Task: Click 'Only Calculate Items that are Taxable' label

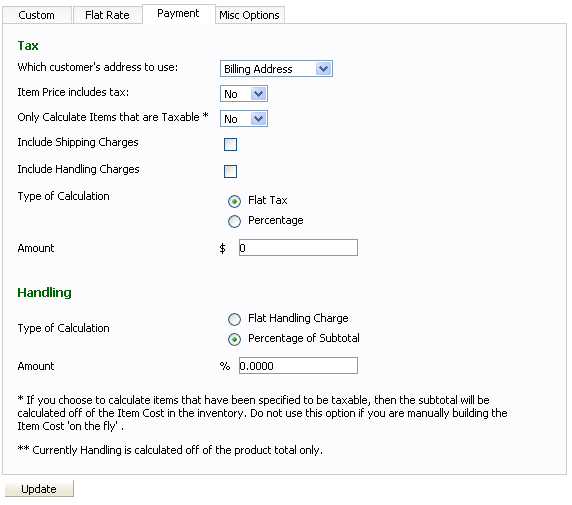Action: [x=113, y=117]
